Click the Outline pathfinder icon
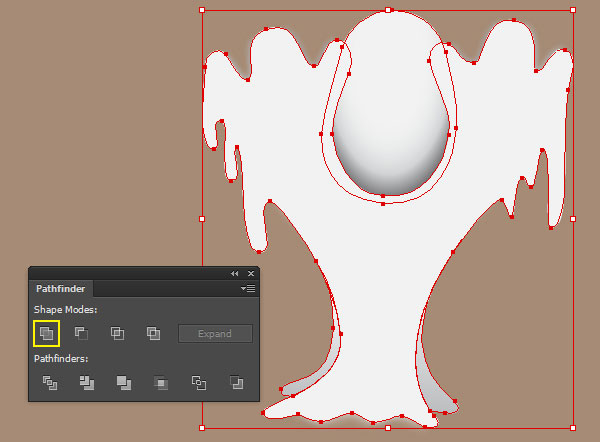 (x=199, y=383)
